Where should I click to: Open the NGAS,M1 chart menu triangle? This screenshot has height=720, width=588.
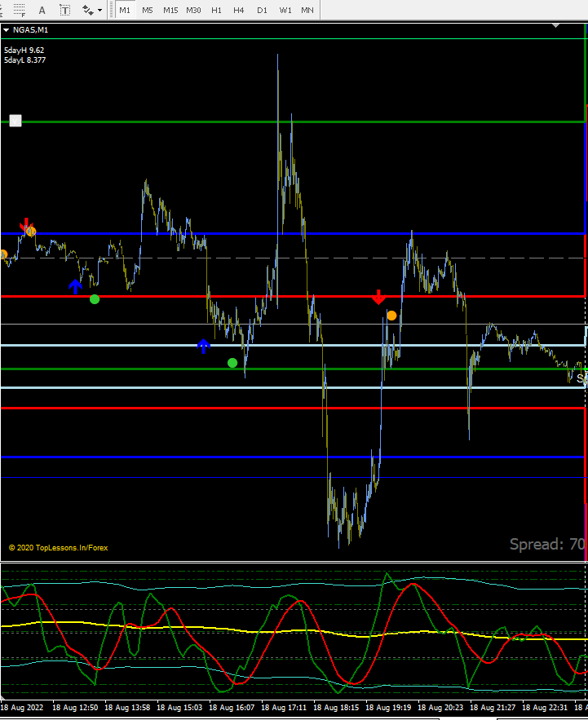tap(6, 30)
